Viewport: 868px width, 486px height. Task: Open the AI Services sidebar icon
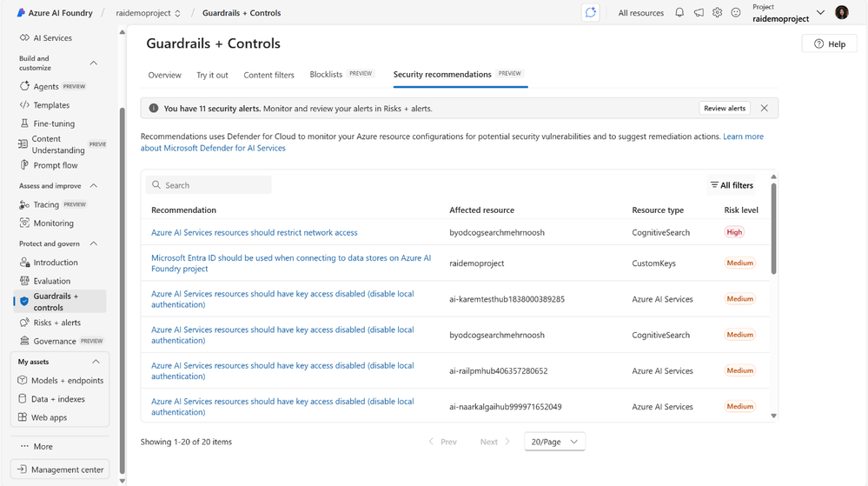click(x=24, y=37)
